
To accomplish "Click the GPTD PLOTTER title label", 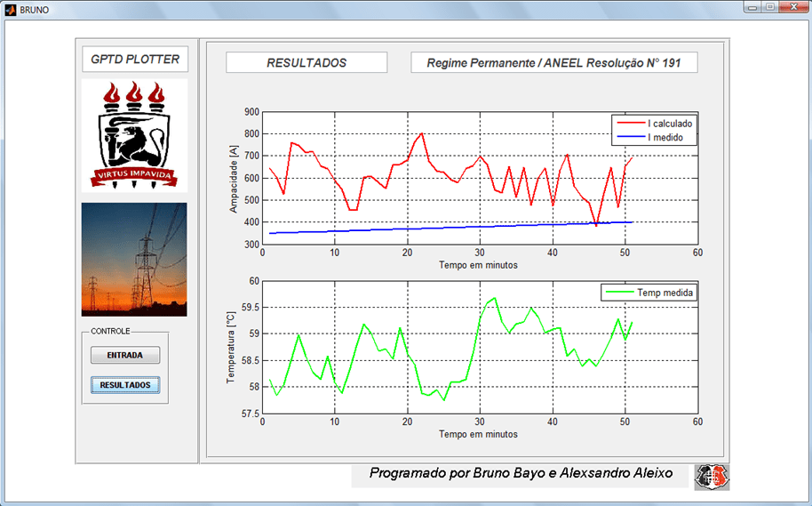I will [x=135, y=60].
